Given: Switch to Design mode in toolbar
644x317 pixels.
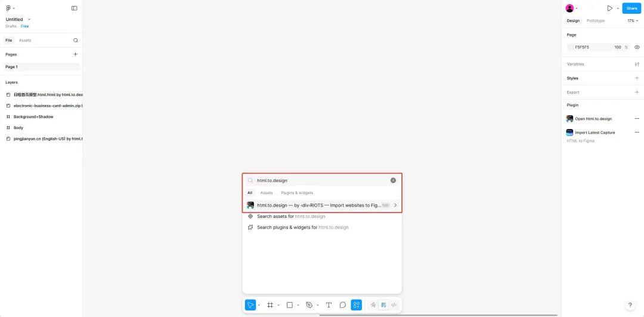Looking at the screenshot, I should click(383, 305).
